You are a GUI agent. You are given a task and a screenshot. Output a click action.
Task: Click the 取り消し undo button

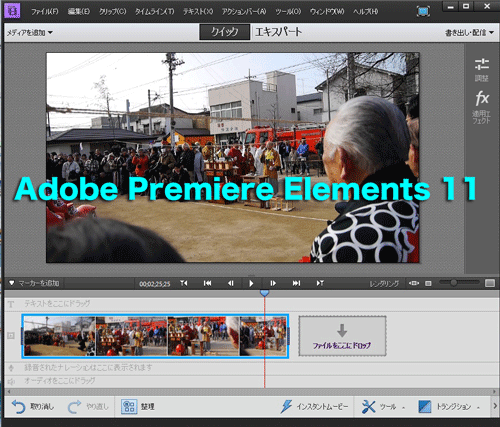coord(33,407)
